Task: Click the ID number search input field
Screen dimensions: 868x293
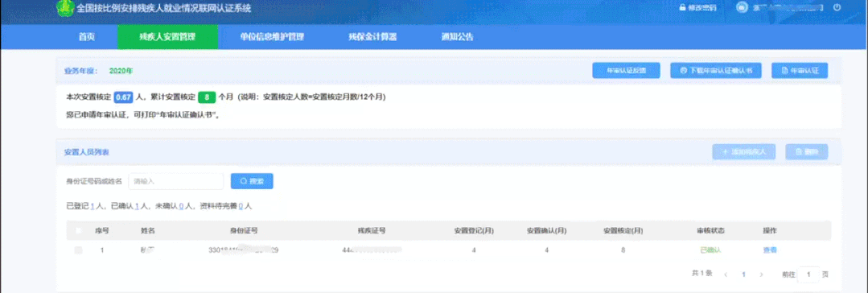Action: pyautogui.click(x=176, y=181)
